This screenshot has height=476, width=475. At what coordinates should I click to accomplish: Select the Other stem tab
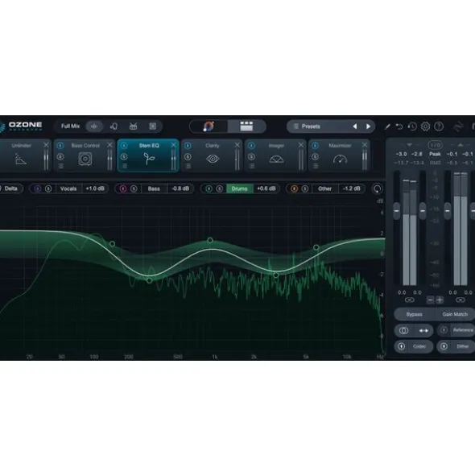coord(324,188)
